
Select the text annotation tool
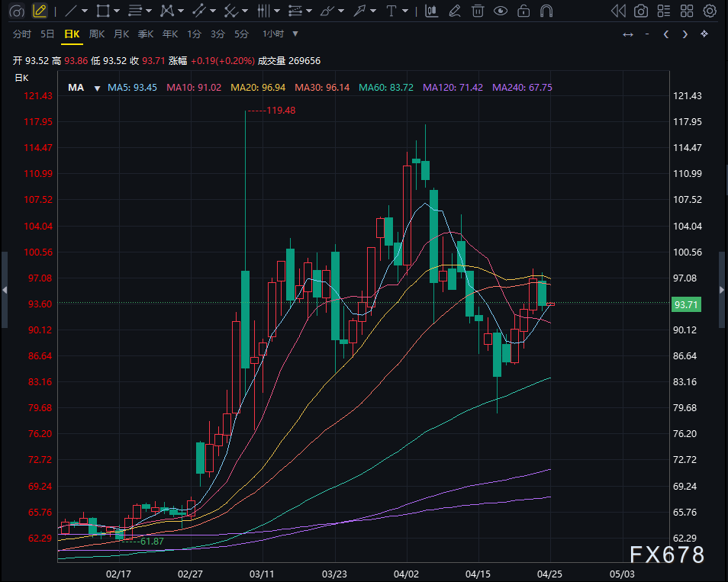click(391, 11)
